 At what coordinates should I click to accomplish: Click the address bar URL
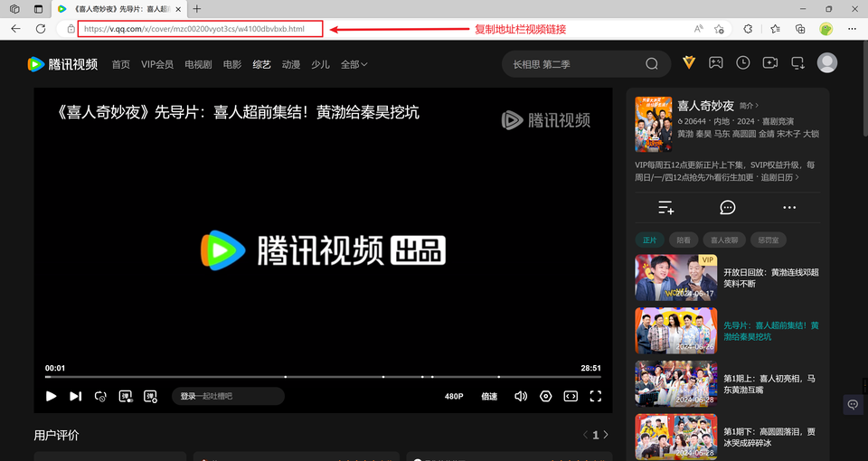[x=194, y=29]
